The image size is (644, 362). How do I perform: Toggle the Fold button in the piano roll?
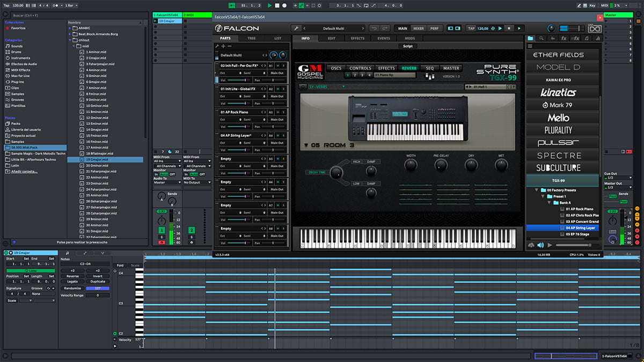120,265
